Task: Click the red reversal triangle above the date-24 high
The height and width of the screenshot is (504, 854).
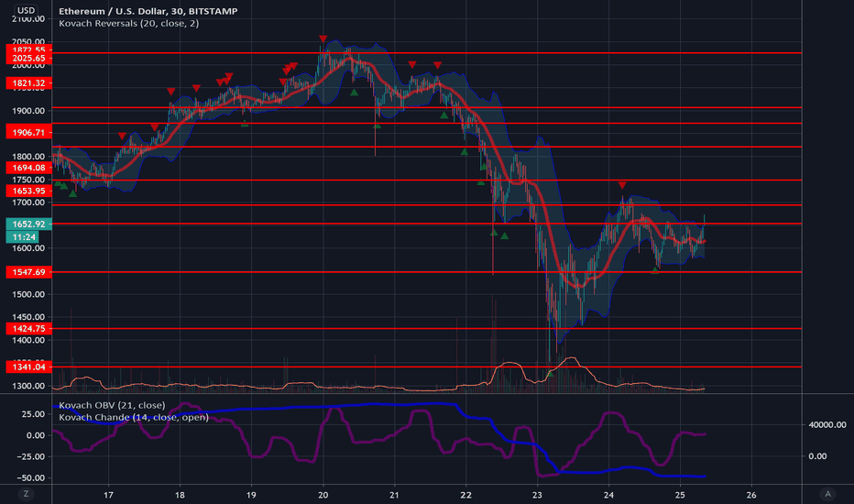Action: coord(622,186)
